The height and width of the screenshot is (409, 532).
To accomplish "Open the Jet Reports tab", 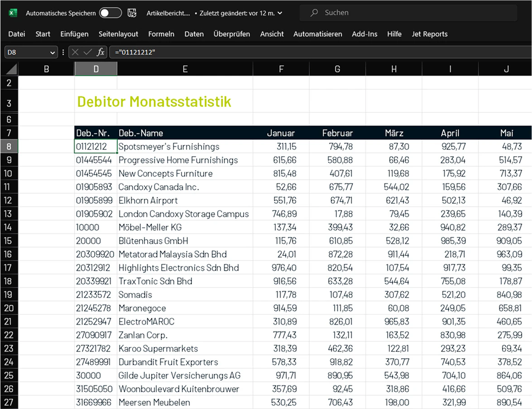I will [430, 34].
